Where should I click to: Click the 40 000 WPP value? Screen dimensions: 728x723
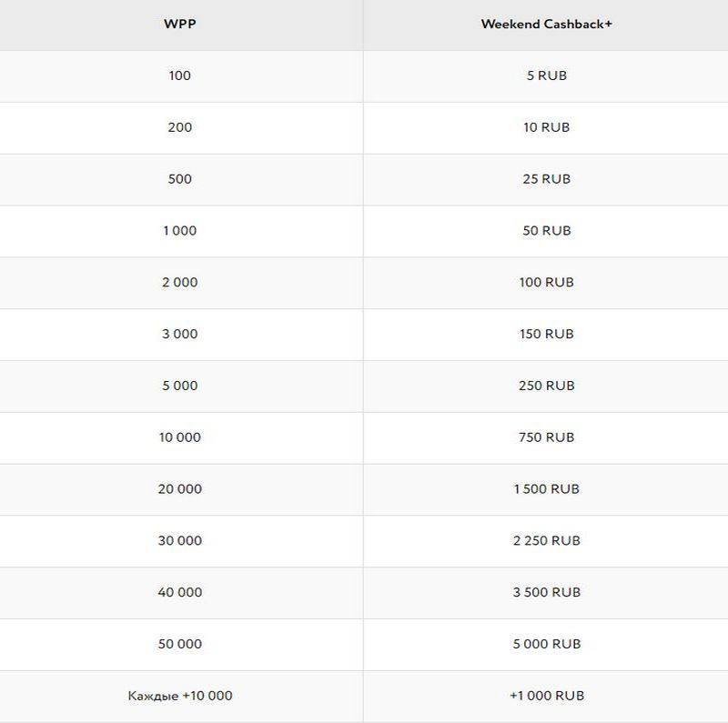tap(179, 592)
